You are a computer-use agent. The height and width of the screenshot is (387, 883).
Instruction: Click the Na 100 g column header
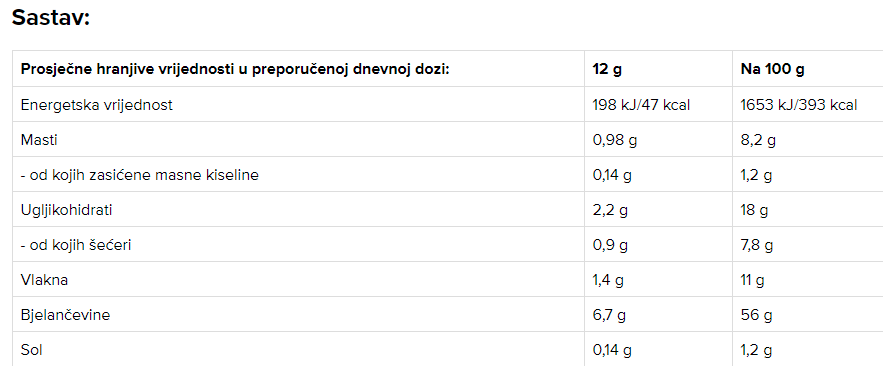pos(772,70)
